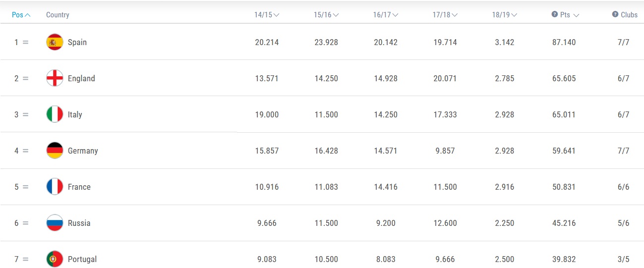
Task: Click the Russia flag icon
Action: (55, 223)
